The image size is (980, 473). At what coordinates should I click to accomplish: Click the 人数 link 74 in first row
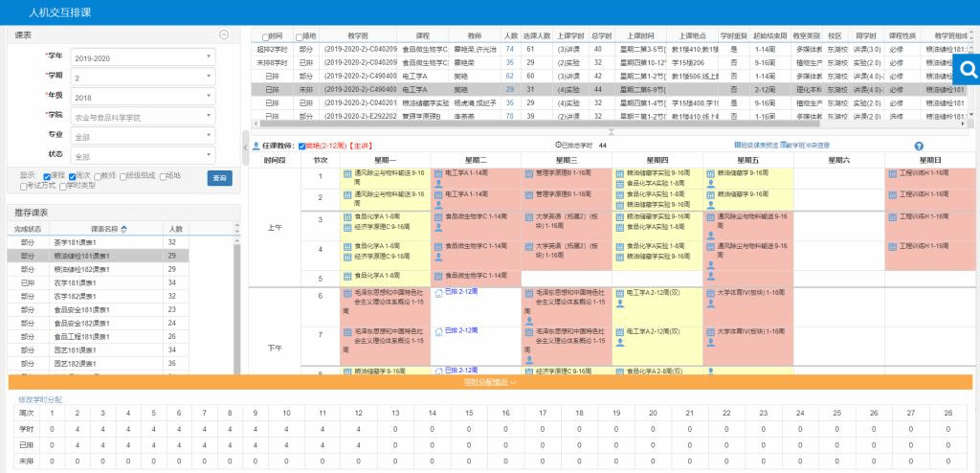tap(510, 49)
